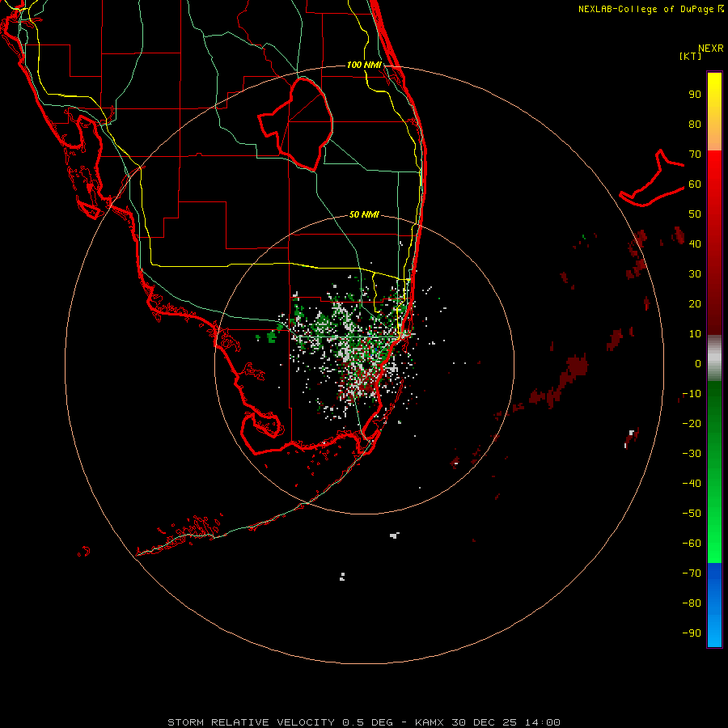Select the -70 knot tick label

[x=692, y=574]
